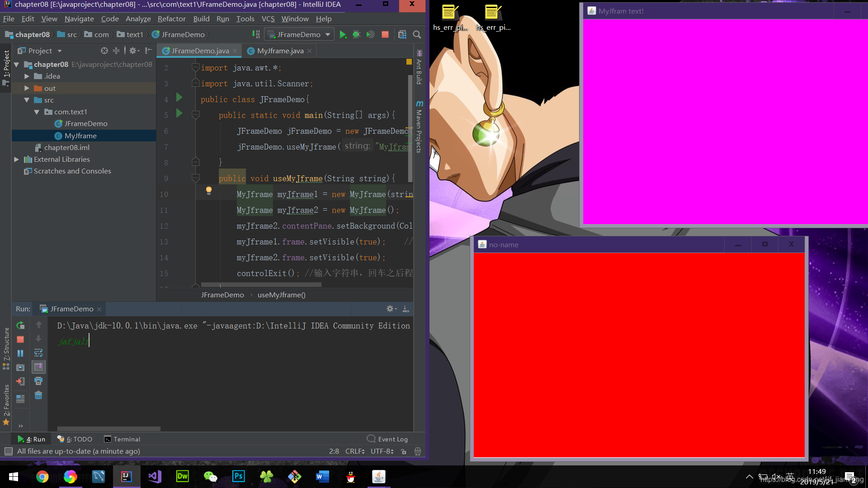Open the VCS menu
The width and height of the screenshot is (868, 488).
click(x=268, y=19)
